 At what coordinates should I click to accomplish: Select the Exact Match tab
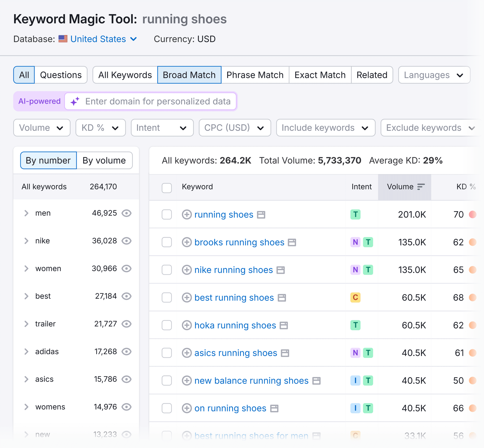tap(320, 75)
